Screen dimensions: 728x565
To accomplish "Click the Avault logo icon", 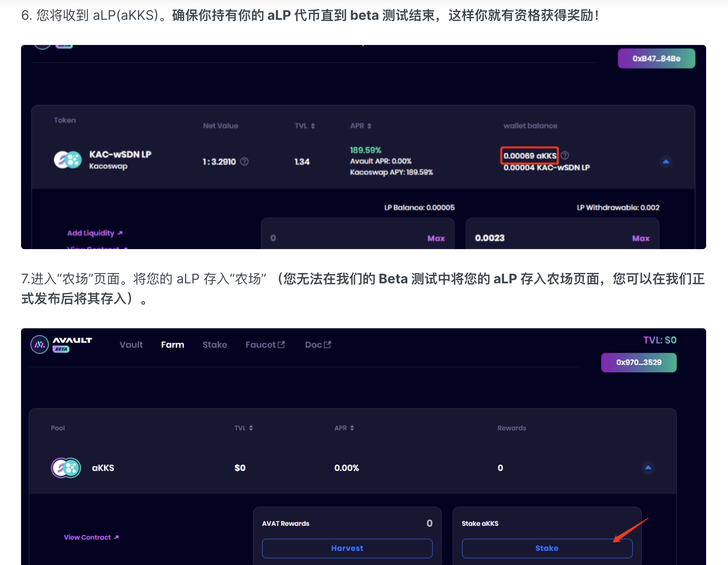I will coord(40,344).
